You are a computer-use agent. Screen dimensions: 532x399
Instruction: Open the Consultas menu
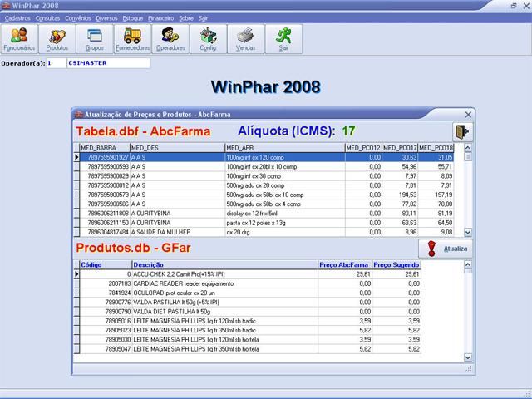pos(47,18)
